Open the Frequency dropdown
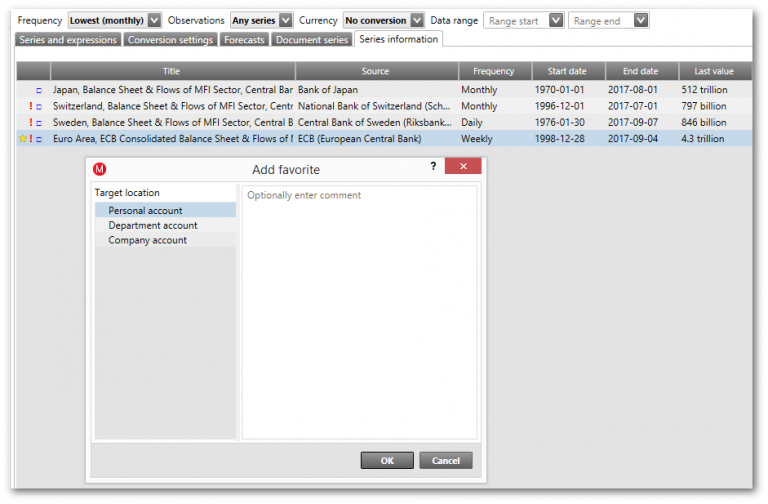 tap(154, 20)
